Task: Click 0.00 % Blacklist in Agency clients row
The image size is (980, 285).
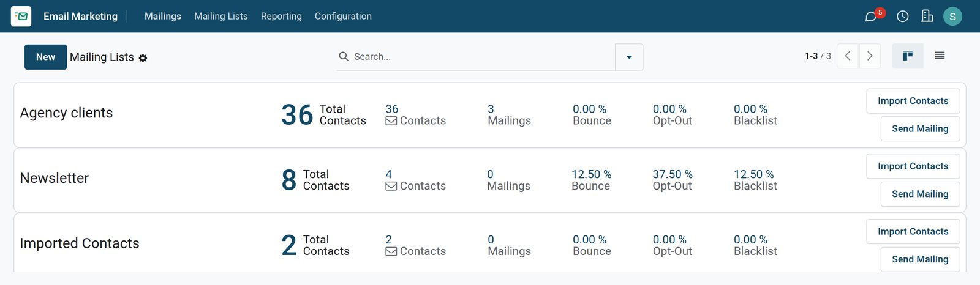Action: point(755,115)
